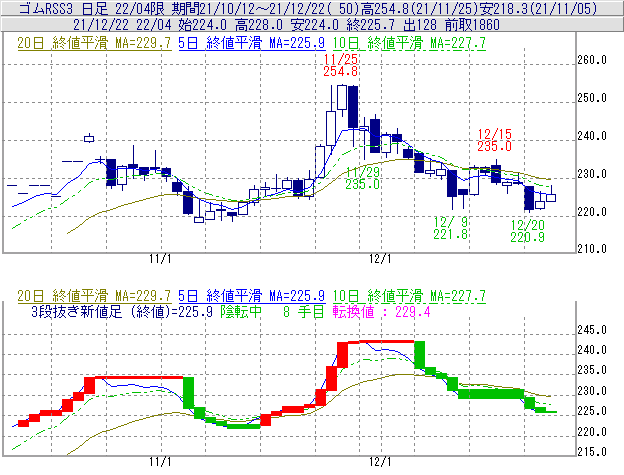The height and width of the screenshot is (475, 624).
Task: Click the 終225.7 closing price value
Action: pos(370,25)
